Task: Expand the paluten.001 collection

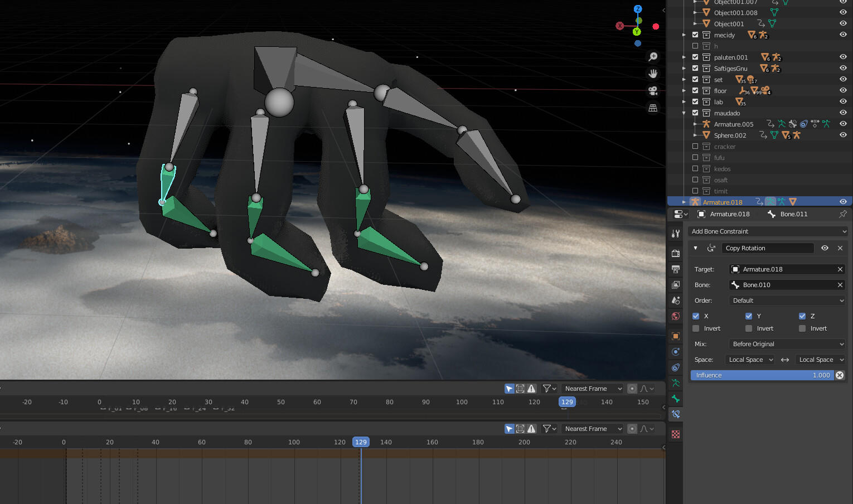Action: pos(684,57)
